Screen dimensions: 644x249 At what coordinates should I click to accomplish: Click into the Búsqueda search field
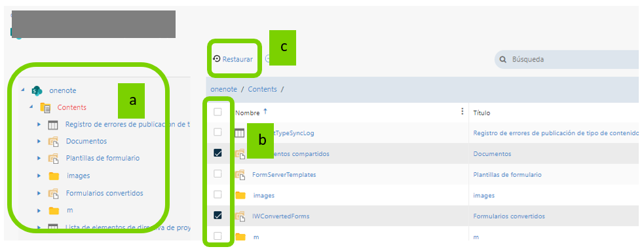(x=569, y=59)
